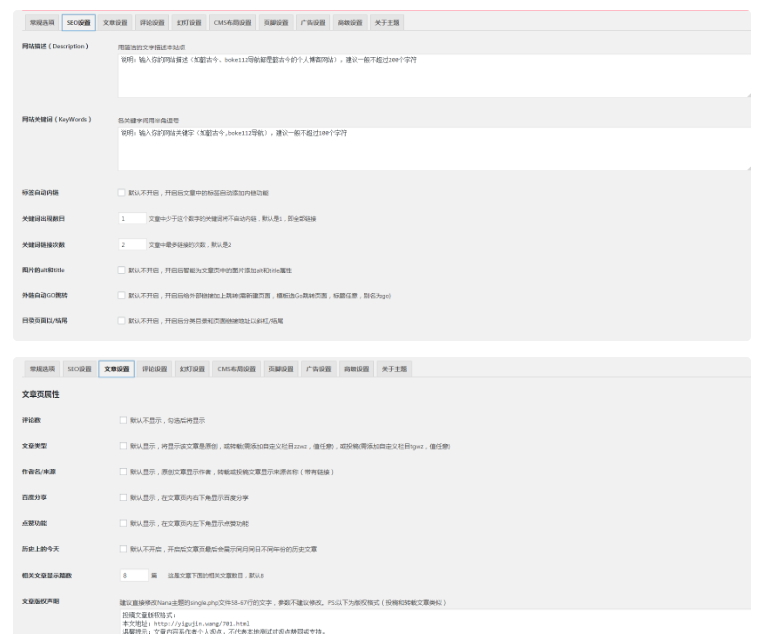This screenshot has height=634, width=761.
Task: Switch to 常规选项 tab in top panel
Action: pyautogui.click(x=41, y=21)
